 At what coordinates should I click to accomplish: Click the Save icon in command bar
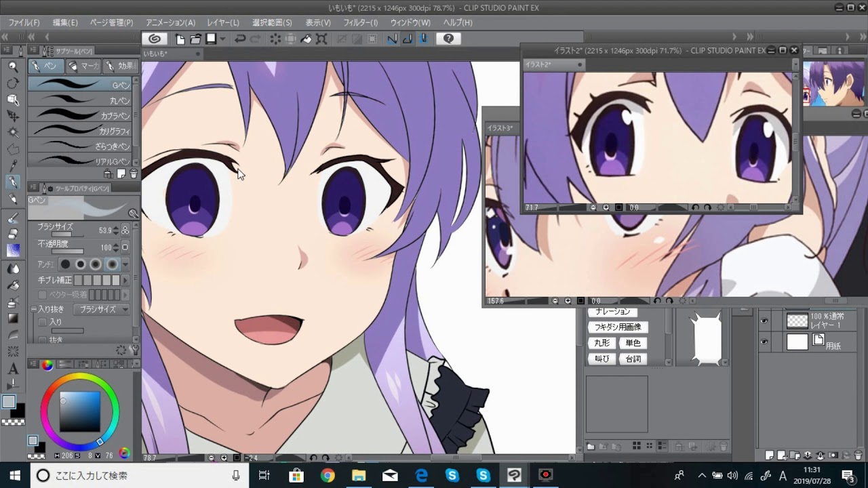pos(211,39)
